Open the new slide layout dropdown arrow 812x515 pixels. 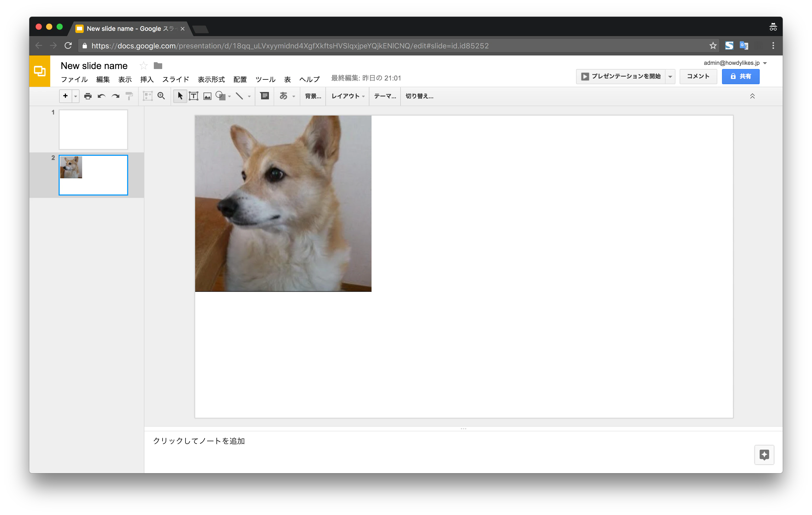click(x=76, y=96)
